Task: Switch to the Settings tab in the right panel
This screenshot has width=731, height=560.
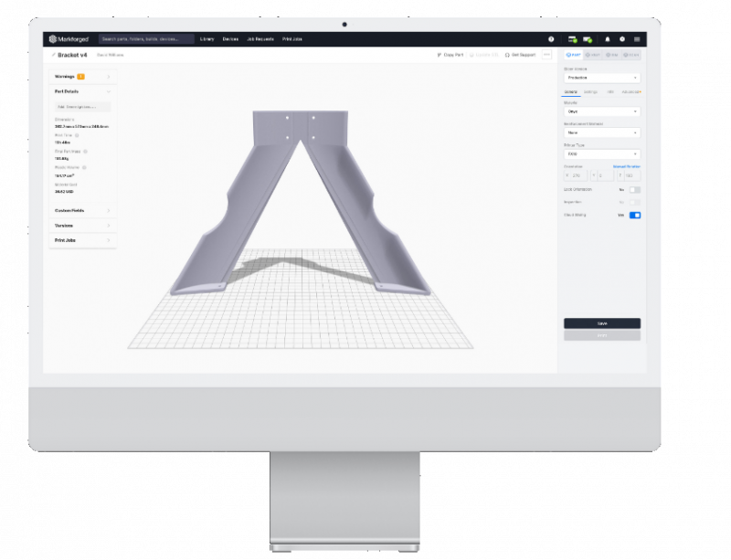Action: point(592,91)
